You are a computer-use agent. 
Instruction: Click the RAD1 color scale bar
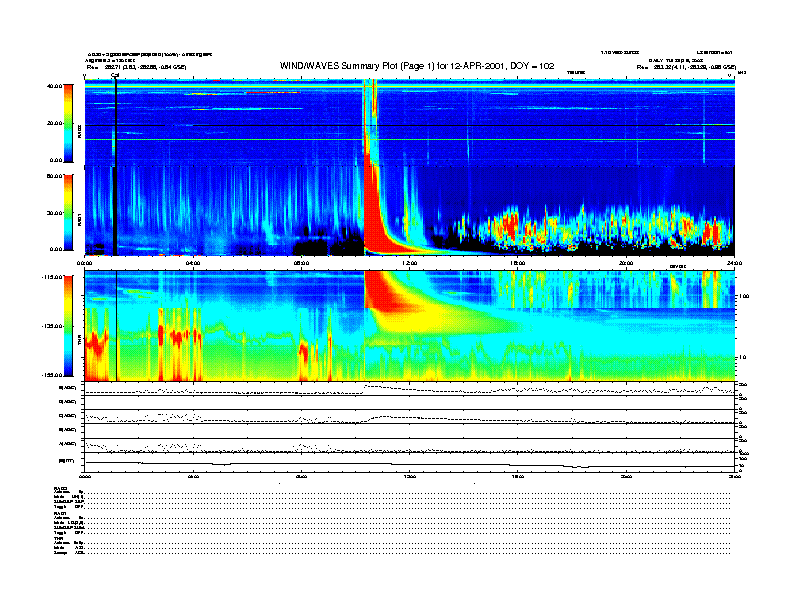pos(68,213)
